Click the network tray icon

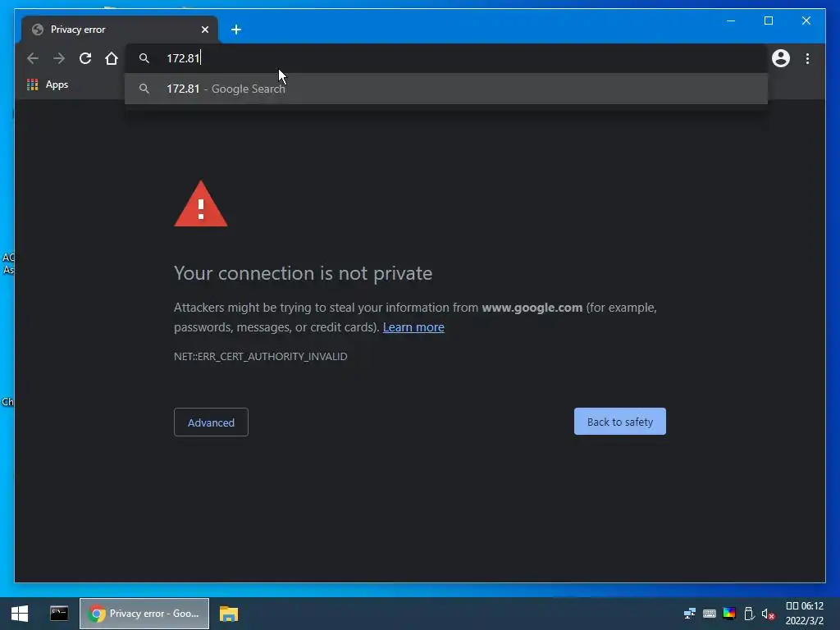click(689, 614)
